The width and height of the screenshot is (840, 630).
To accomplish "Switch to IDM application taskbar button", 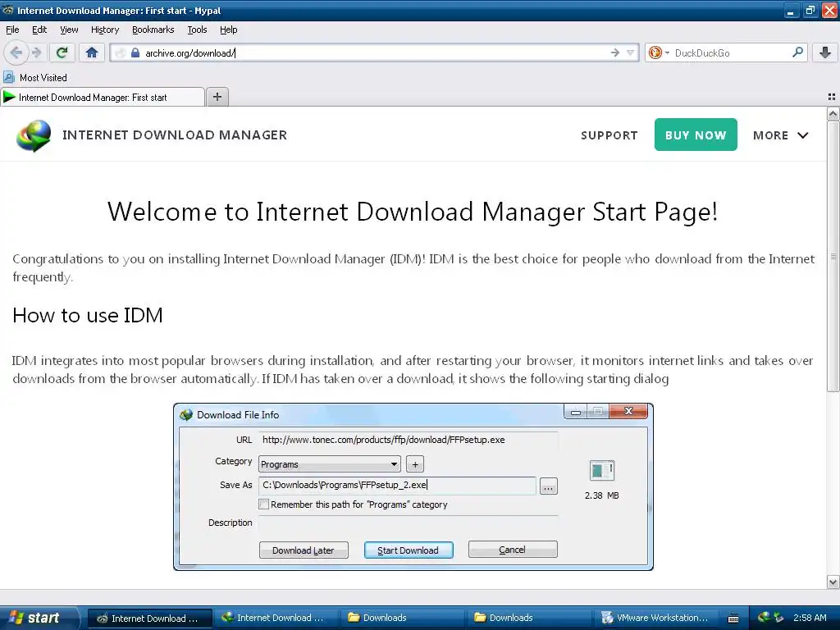I will pos(276,619).
